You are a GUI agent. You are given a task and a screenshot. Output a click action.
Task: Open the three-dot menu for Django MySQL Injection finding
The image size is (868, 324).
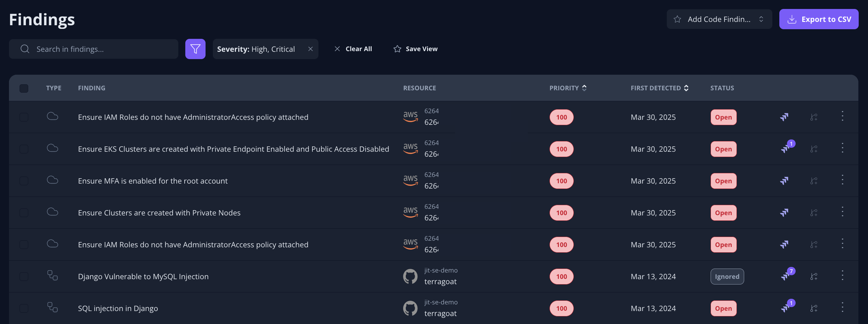[x=842, y=276]
